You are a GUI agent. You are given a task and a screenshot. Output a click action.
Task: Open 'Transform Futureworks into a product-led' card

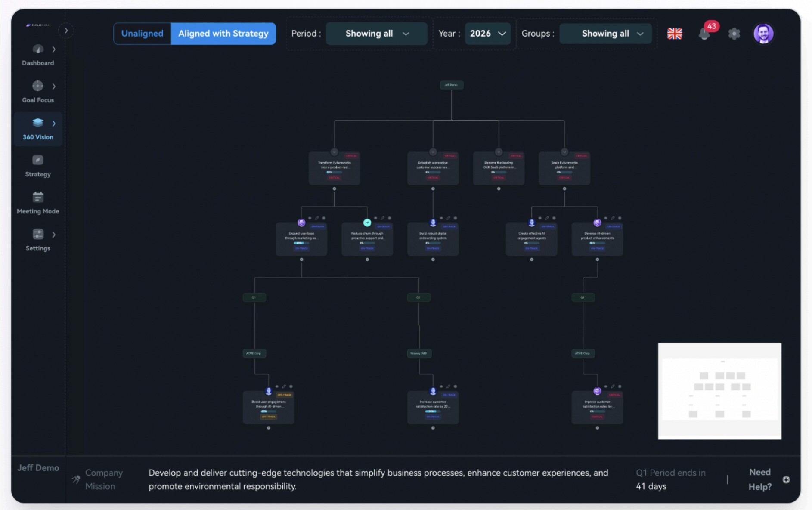pos(335,168)
